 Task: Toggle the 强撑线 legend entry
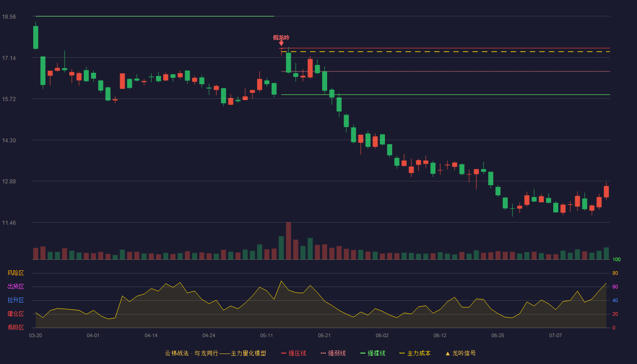[373, 353]
